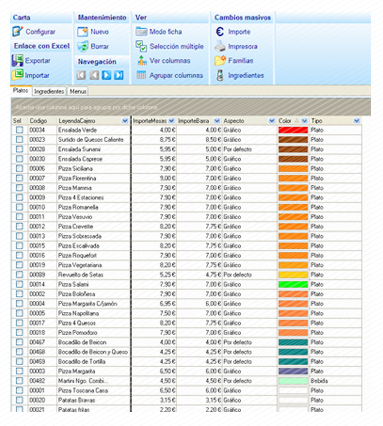Click the Borrar record icon
The height and width of the screenshot is (426, 383).
click(82, 46)
